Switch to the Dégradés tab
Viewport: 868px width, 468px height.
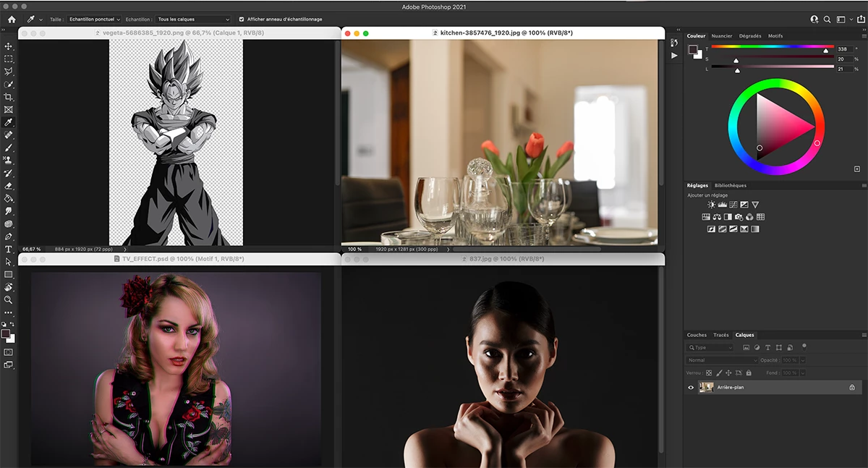pos(750,35)
